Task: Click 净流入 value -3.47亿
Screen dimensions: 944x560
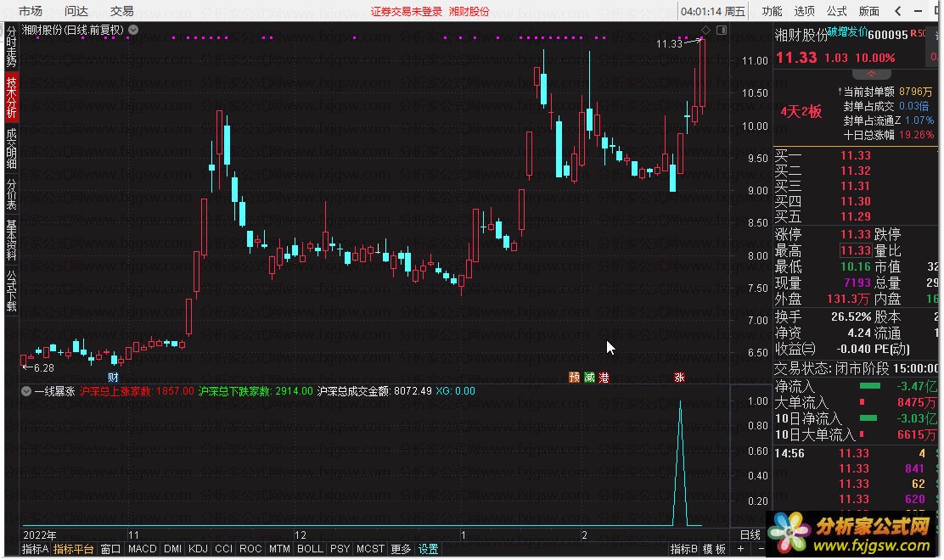Action: click(917, 387)
